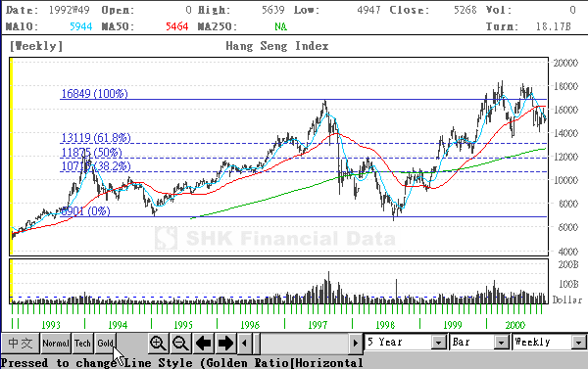Click the empty scrollbar track area

(305, 344)
